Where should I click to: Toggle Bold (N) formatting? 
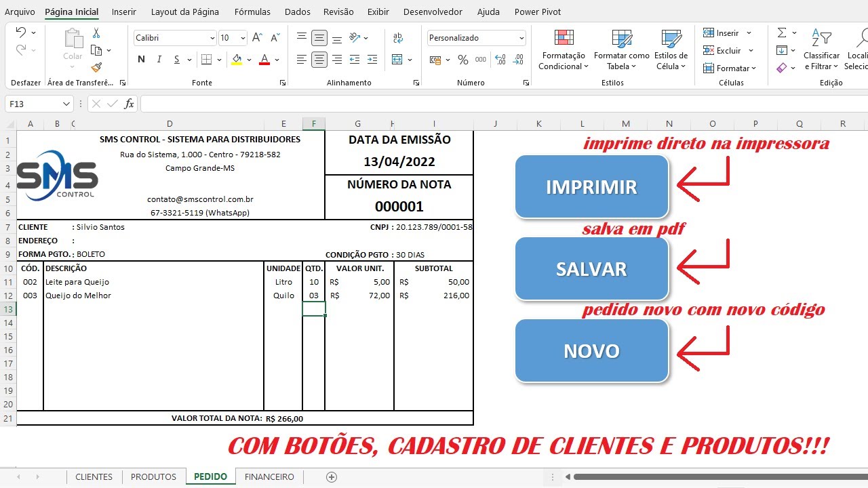pos(141,60)
